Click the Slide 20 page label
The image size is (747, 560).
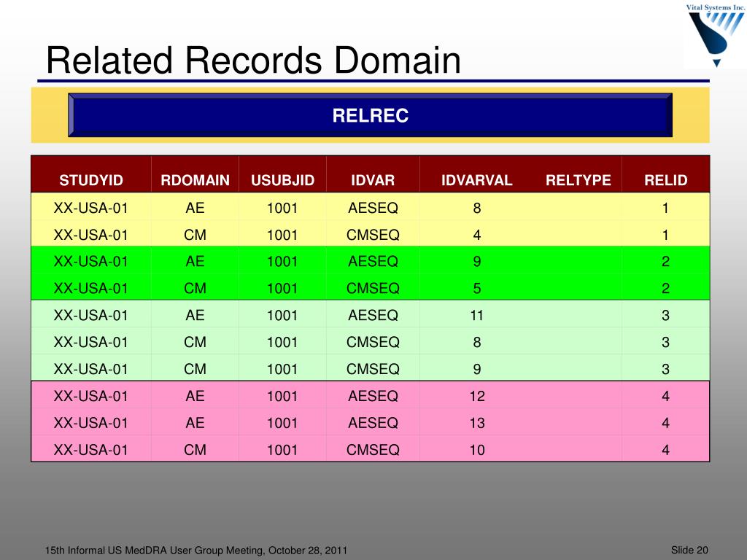pos(689,550)
